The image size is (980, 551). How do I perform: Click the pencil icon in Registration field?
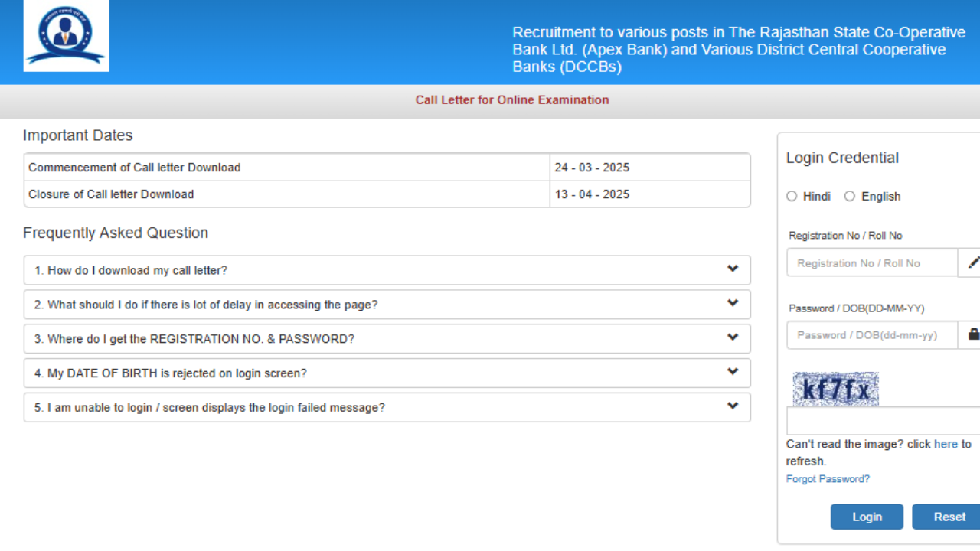(x=974, y=262)
